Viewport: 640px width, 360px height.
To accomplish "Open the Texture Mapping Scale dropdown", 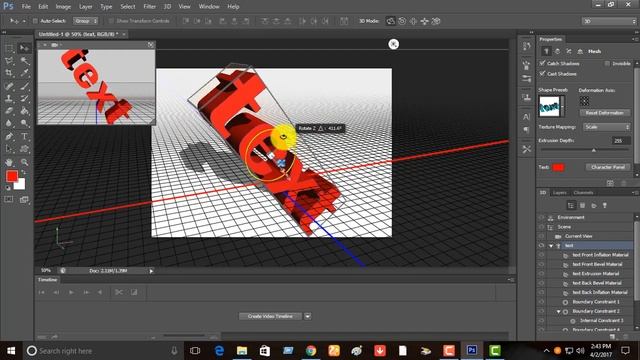I will (x=607, y=127).
